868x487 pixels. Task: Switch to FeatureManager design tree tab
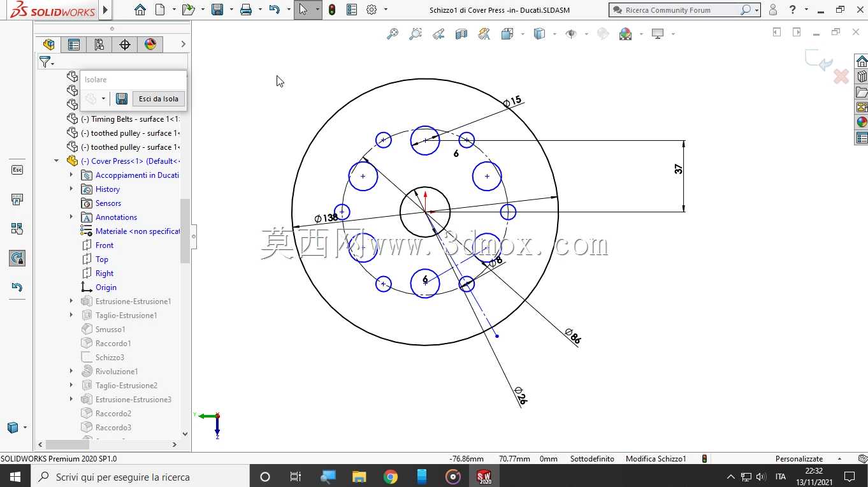pos(48,44)
